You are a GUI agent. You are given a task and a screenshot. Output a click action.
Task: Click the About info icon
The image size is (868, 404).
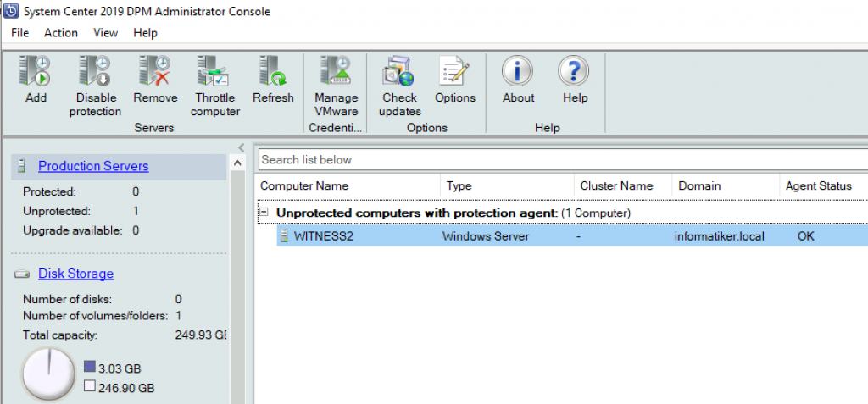pos(518,71)
